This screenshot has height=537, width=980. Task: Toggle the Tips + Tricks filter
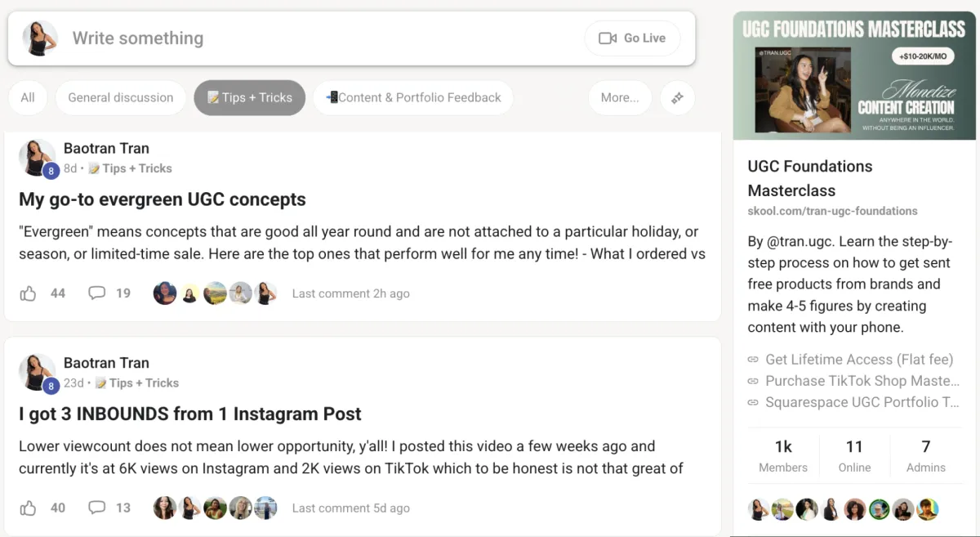[x=249, y=98]
